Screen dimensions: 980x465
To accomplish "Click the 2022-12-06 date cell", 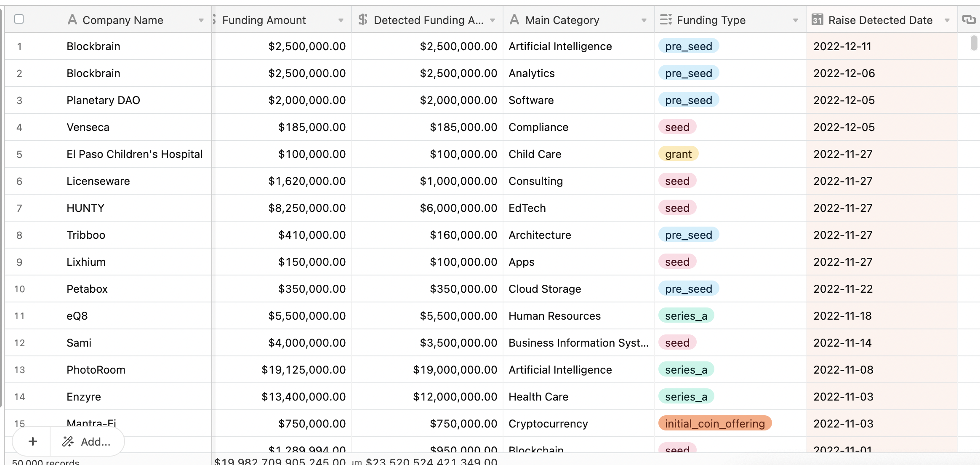I will [882, 73].
